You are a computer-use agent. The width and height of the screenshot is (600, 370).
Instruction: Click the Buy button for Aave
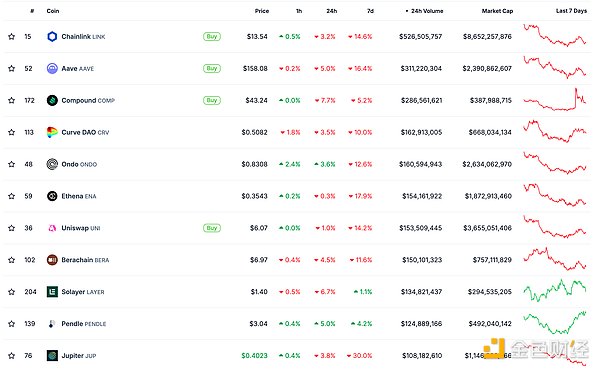(212, 68)
